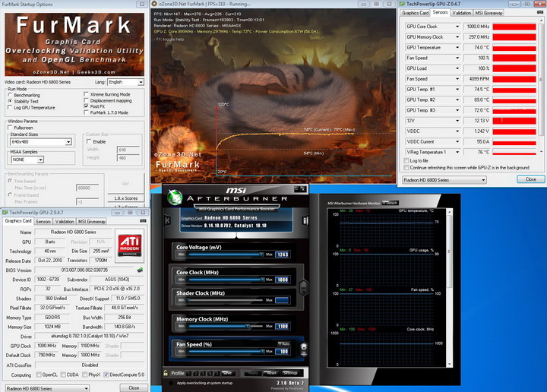Click camera screenshot icon in GPU-Z Graphics Card window
Image resolution: width=547 pixels, height=392 pixels.
pyautogui.click(x=143, y=221)
